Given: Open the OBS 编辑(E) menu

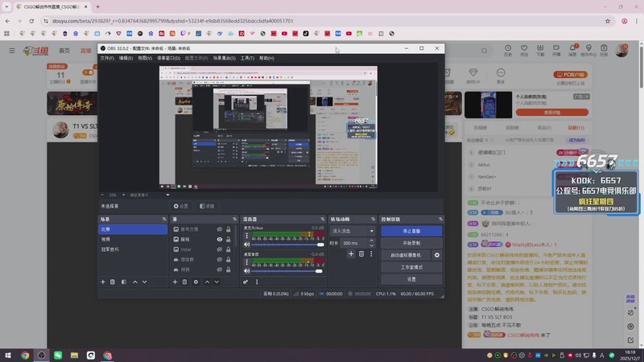Looking at the screenshot, I should pyautogui.click(x=126, y=58).
